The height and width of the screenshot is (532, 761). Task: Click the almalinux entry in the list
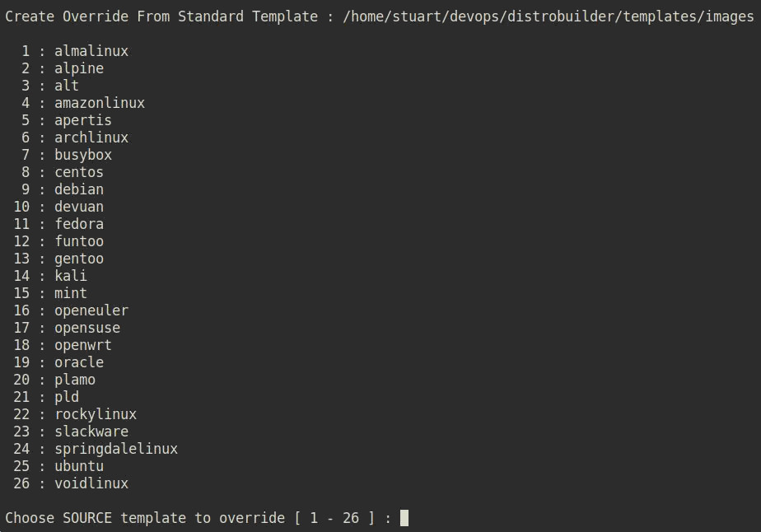[x=91, y=51]
